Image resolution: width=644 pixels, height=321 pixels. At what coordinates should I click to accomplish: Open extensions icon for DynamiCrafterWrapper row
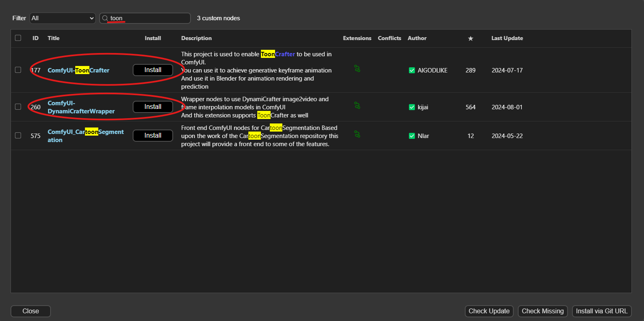357,106
